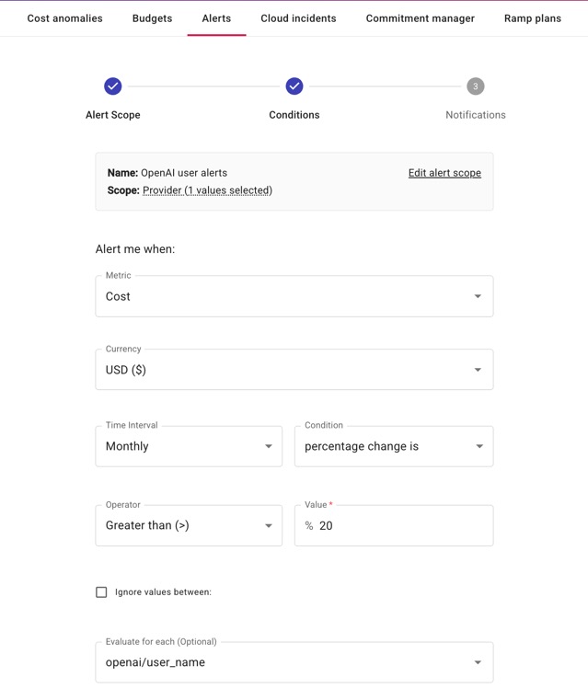This screenshot has height=700, width=588.
Task: Switch to the Cost anomalies tab
Action: [64, 18]
